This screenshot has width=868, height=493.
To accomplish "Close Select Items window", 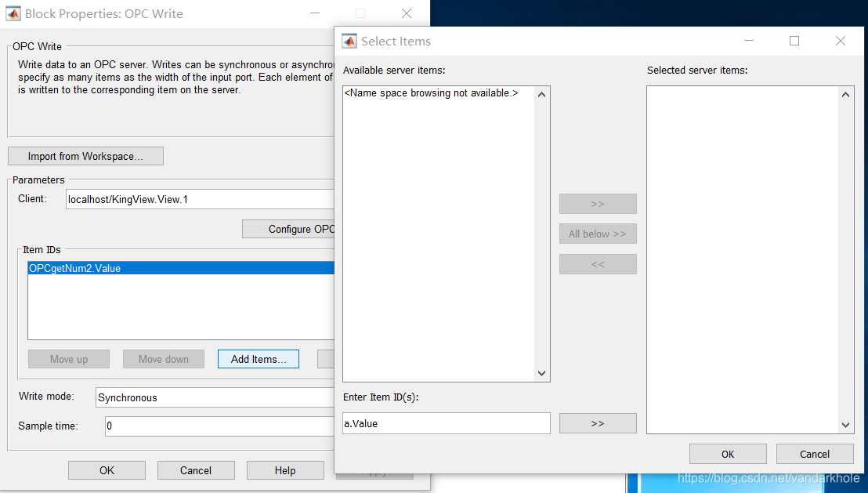I will click(841, 41).
